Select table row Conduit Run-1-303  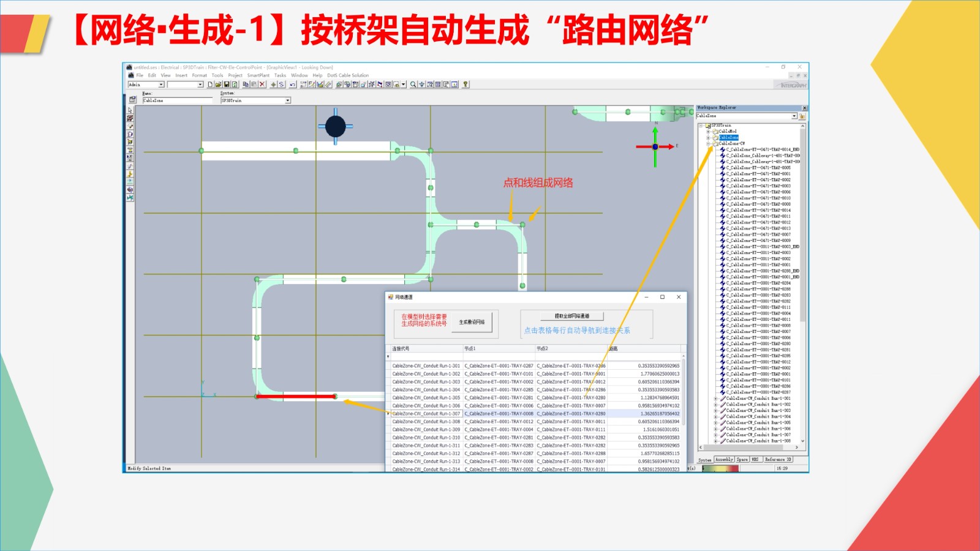point(426,381)
